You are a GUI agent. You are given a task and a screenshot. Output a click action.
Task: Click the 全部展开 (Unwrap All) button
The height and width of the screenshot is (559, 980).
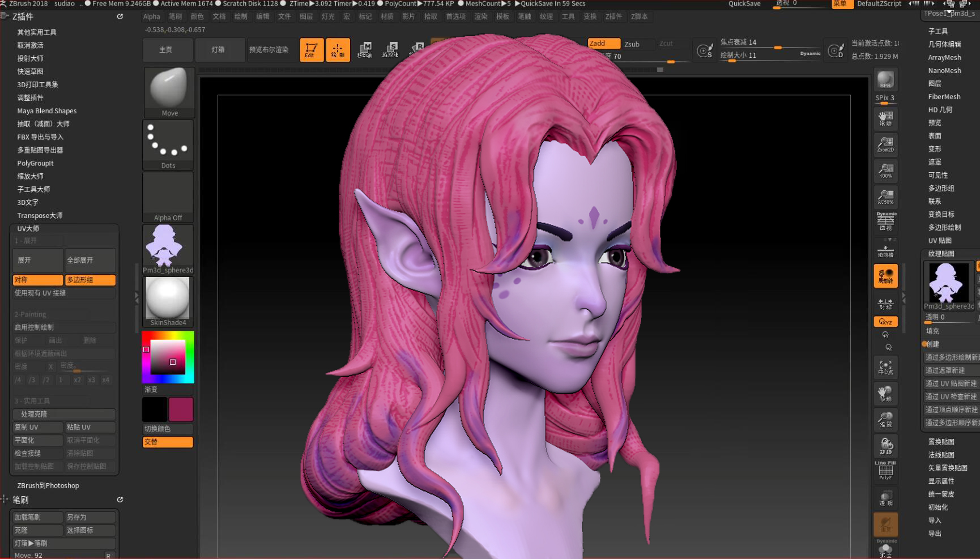coord(90,260)
